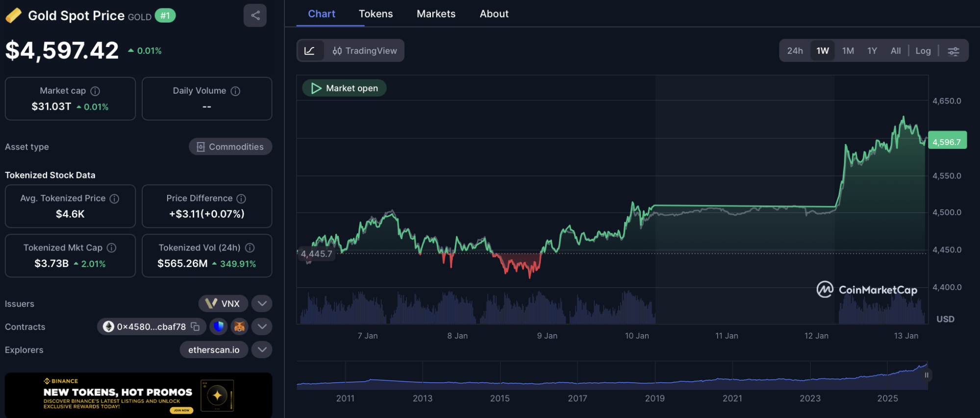Click the blue shield wallet icon
This screenshot has height=418, width=980.
pos(219,326)
